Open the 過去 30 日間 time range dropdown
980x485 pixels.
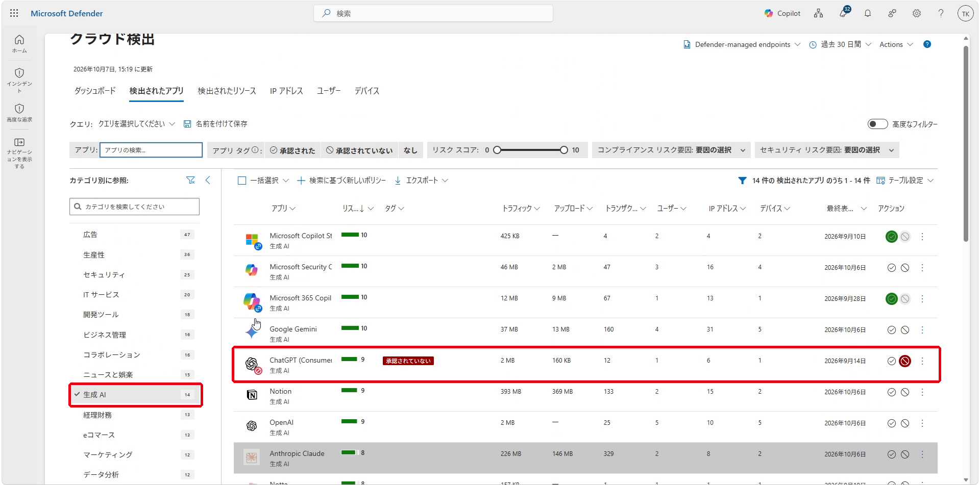coord(840,44)
